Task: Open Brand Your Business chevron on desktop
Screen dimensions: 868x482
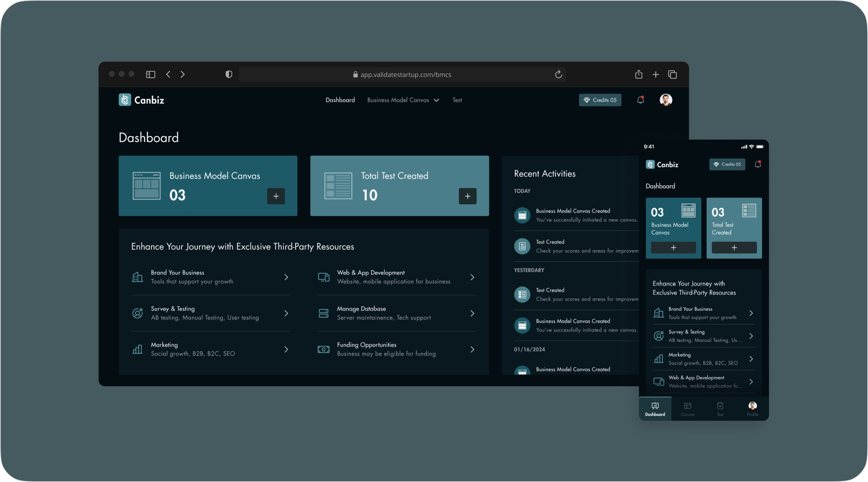Action: tap(286, 277)
